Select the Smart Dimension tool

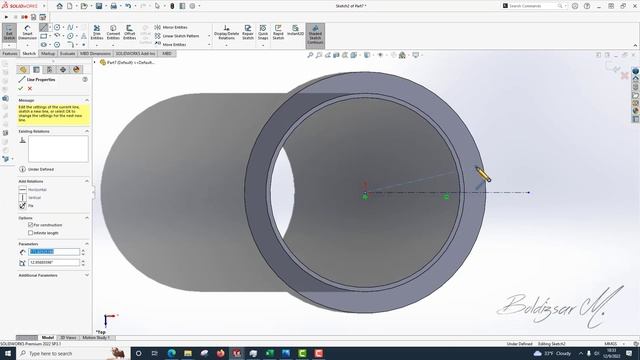[27, 32]
